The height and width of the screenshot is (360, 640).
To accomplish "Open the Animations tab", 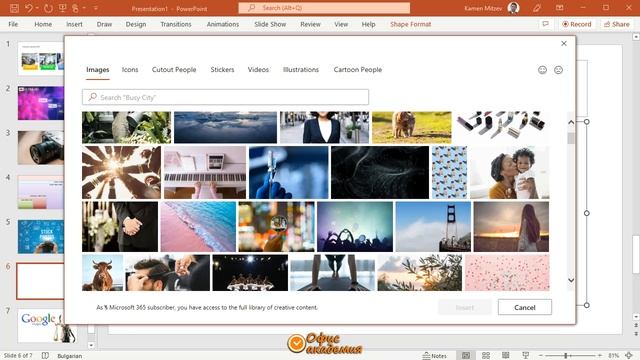I will [222, 24].
